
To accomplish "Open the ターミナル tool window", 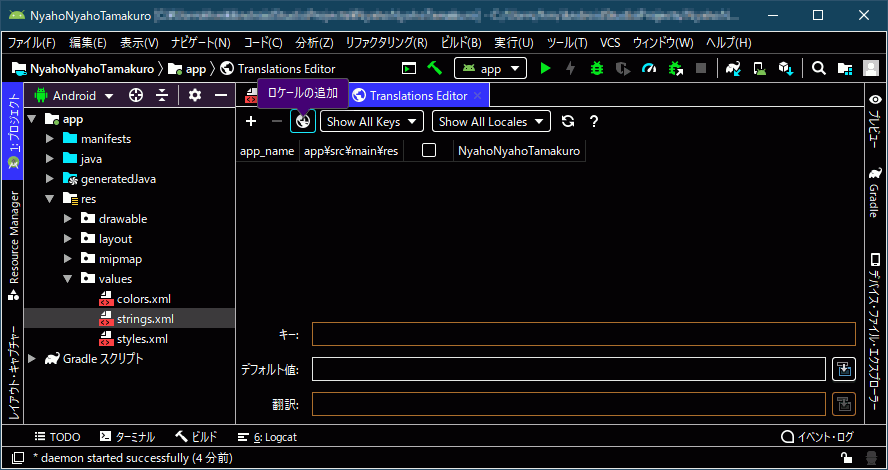I will 127,437.
